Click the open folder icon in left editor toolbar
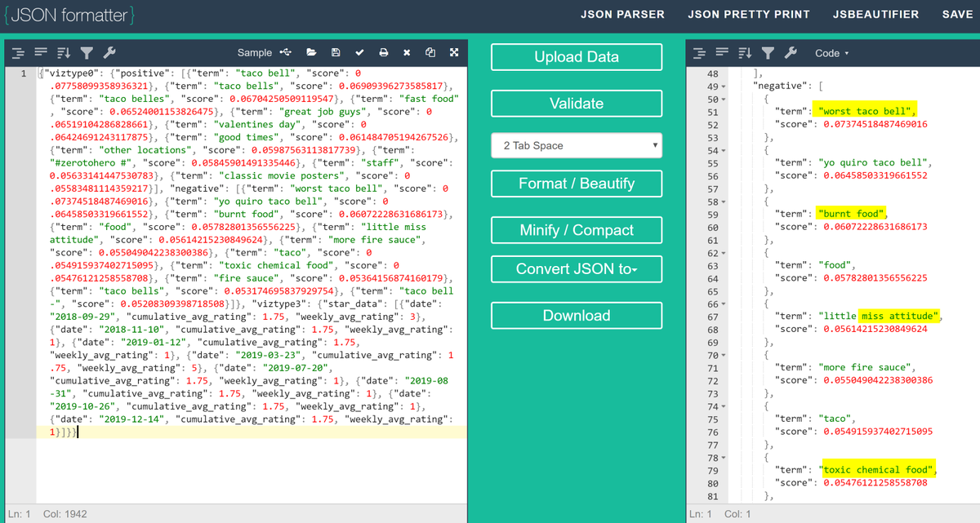 click(x=311, y=52)
